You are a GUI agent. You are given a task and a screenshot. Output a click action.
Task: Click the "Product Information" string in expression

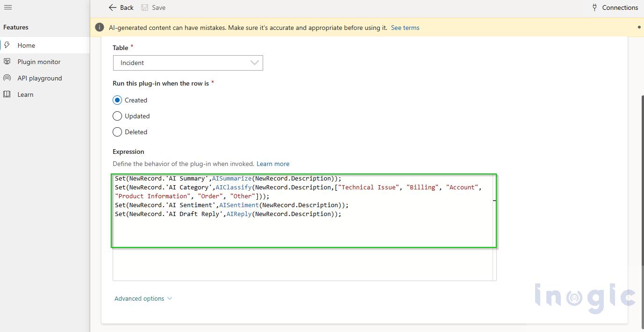click(x=153, y=196)
